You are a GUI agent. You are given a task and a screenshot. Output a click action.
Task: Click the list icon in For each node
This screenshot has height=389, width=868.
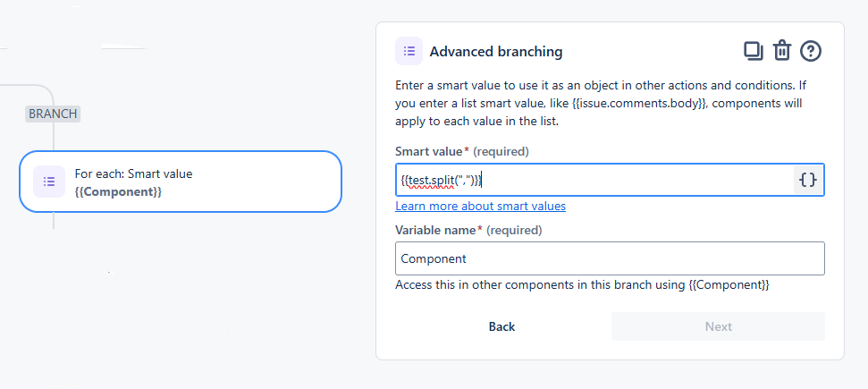click(x=49, y=182)
